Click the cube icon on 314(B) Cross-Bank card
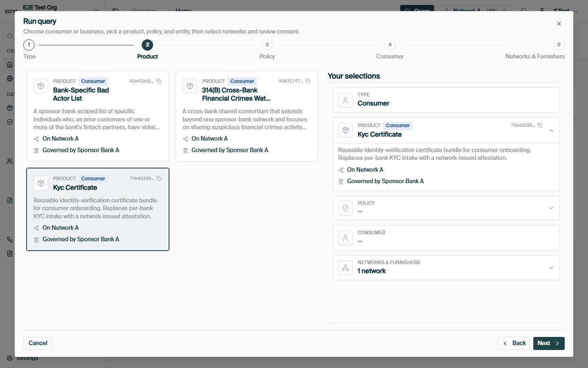 190,86
